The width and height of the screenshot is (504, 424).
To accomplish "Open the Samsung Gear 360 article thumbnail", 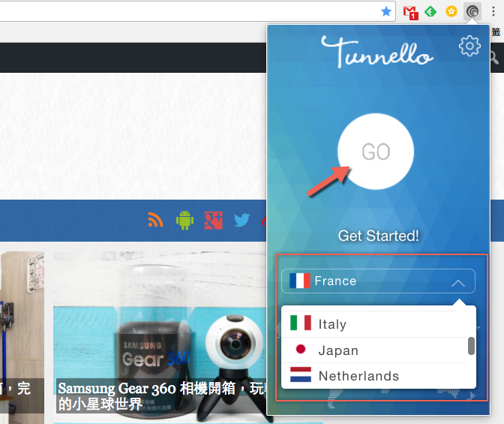I will [160, 337].
